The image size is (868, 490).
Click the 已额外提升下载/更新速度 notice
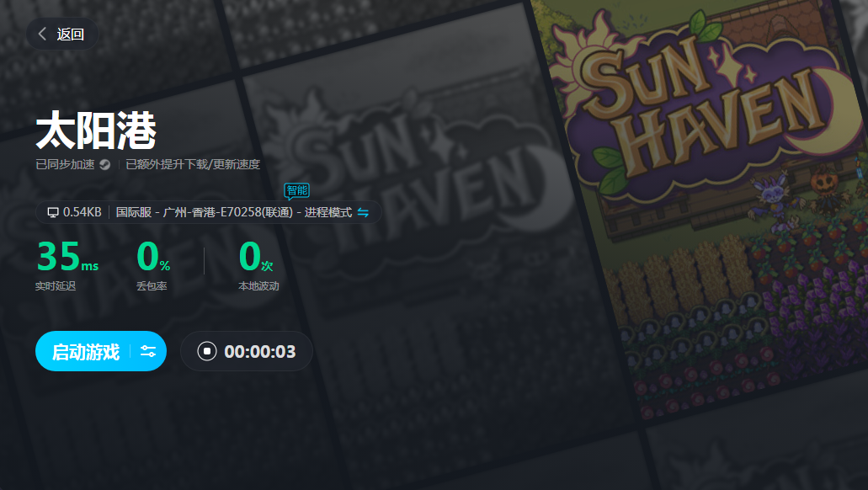(x=193, y=164)
